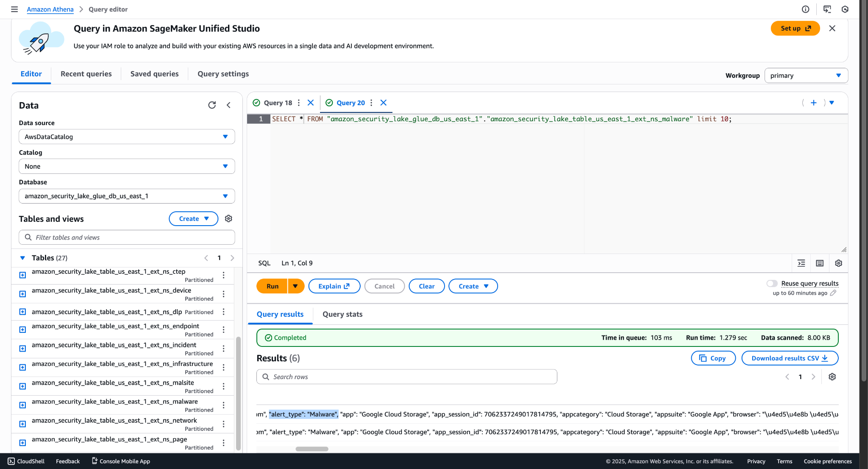The height and width of the screenshot is (469, 868).
Task: Open CloudShell from the footer
Action: click(26, 461)
